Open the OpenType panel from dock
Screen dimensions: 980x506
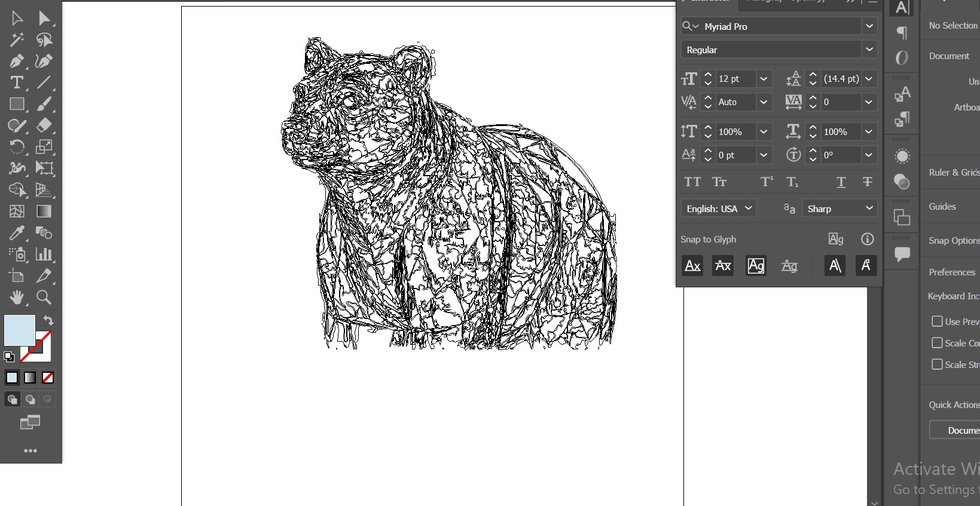pyautogui.click(x=902, y=58)
